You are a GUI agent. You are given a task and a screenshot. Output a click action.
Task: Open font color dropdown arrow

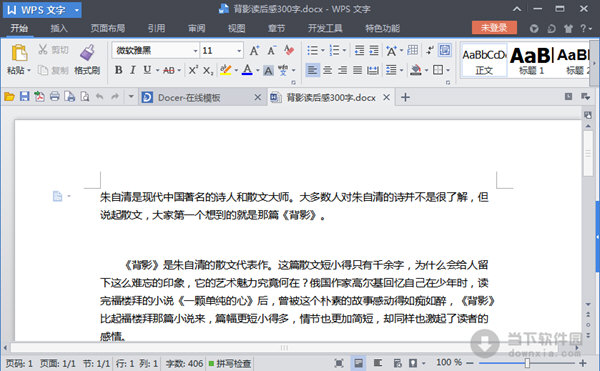click(x=258, y=70)
